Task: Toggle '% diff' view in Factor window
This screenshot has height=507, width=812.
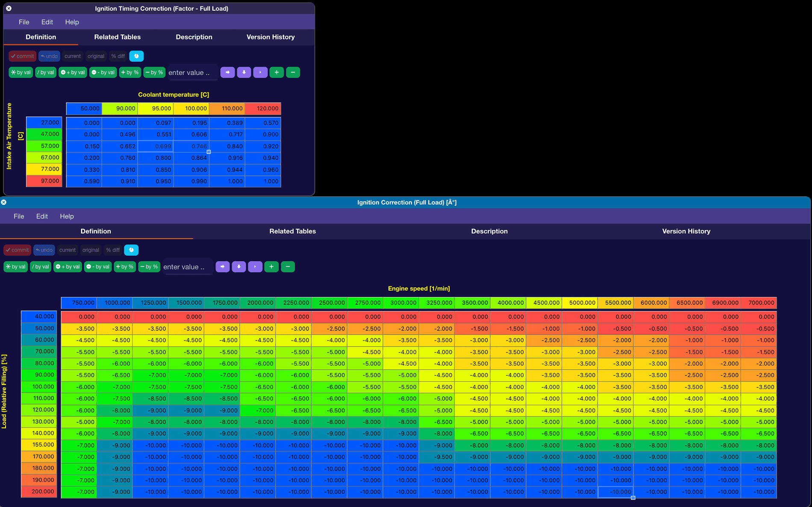Action: [x=118, y=56]
